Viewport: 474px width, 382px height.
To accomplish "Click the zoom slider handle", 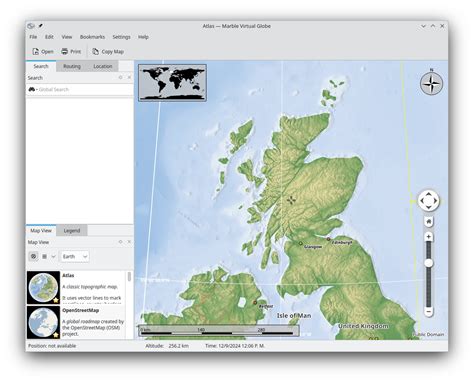I will 429,263.
